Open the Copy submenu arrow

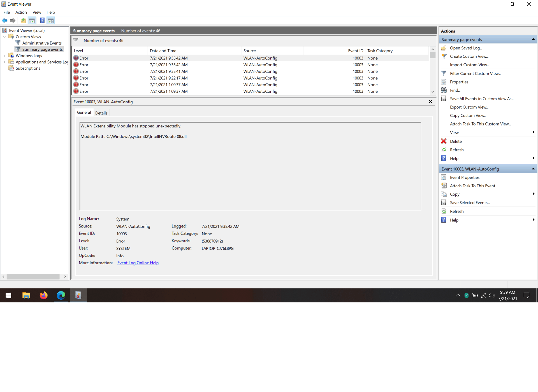[533, 194]
